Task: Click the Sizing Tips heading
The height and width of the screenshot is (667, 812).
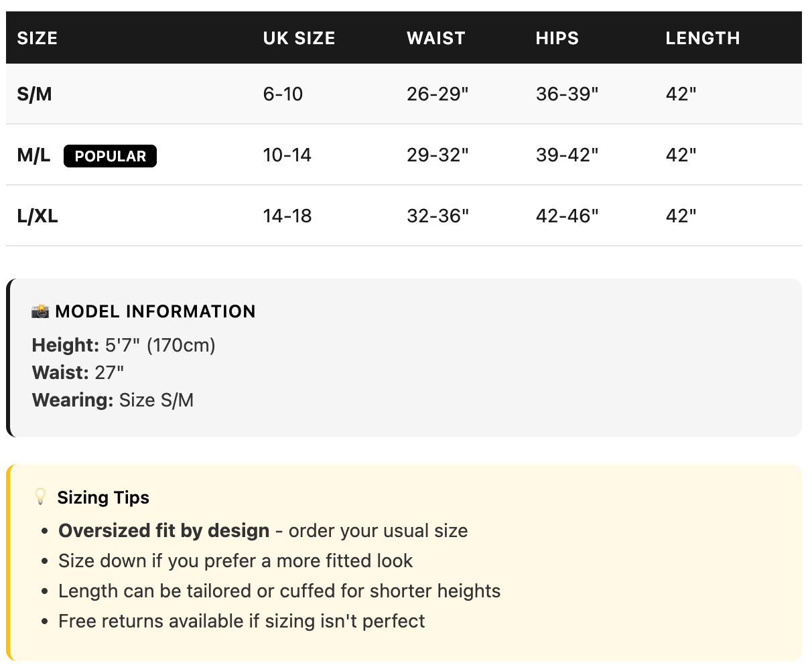Action: pos(103,498)
